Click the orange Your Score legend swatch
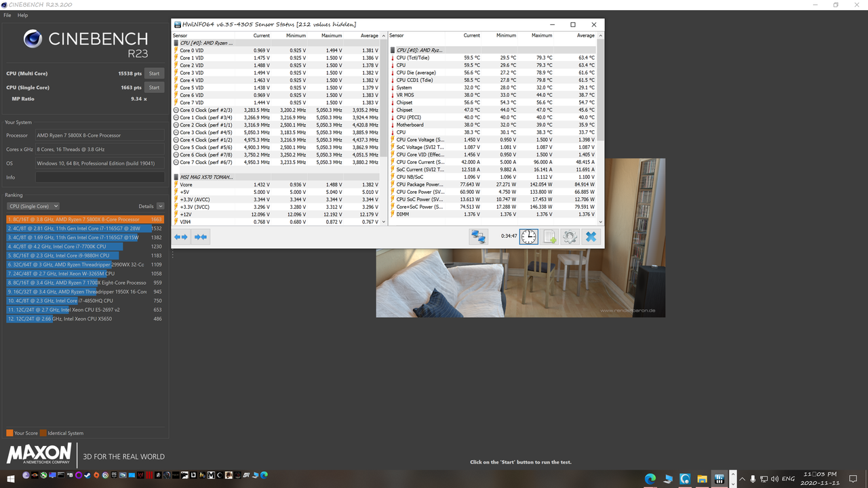Image resolution: width=868 pixels, height=488 pixels. (x=8, y=432)
